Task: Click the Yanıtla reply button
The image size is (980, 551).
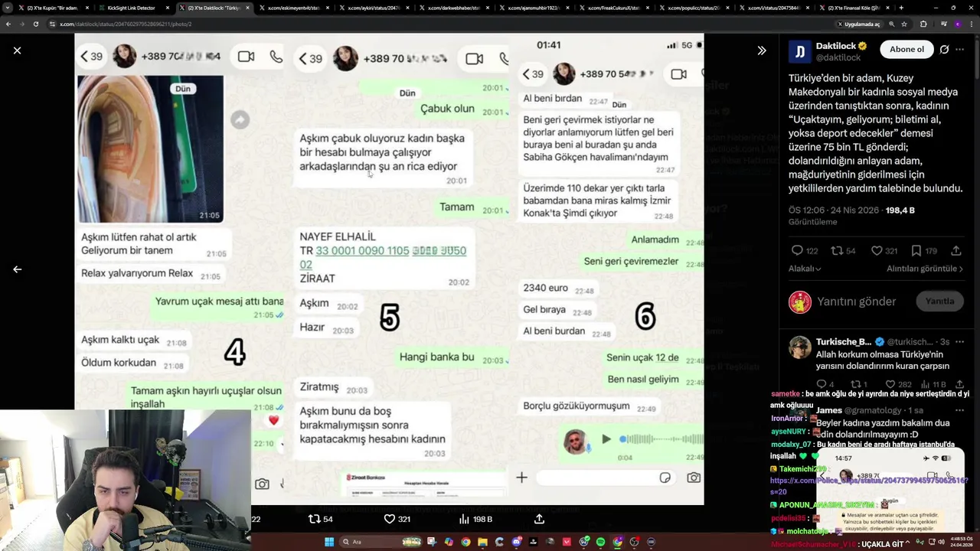Action: [x=939, y=302]
